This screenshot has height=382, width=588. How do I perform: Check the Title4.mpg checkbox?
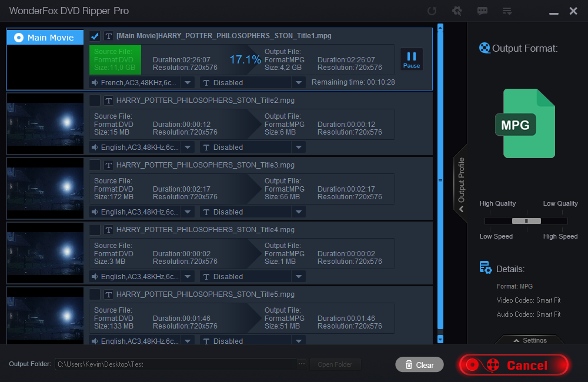click(95, 230)
